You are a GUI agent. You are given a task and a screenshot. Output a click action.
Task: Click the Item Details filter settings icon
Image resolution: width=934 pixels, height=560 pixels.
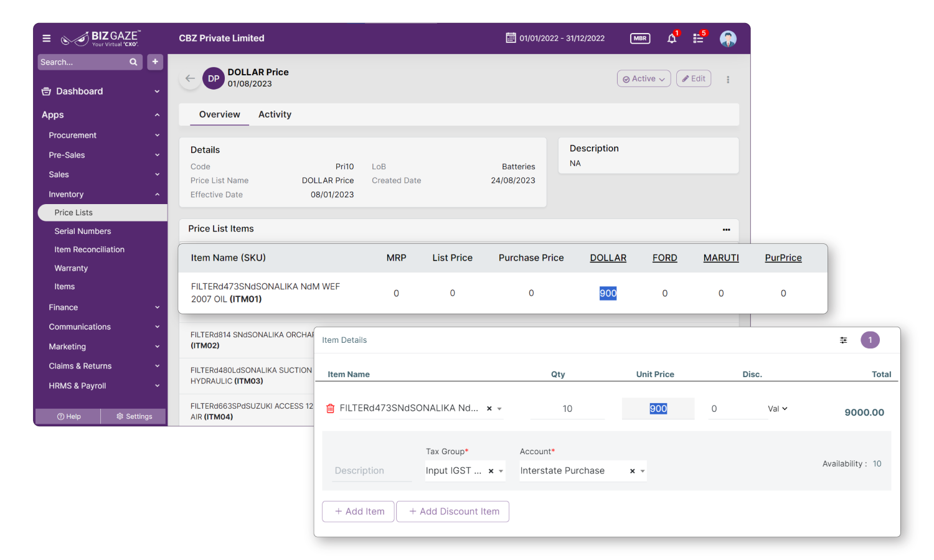(843, 340)
